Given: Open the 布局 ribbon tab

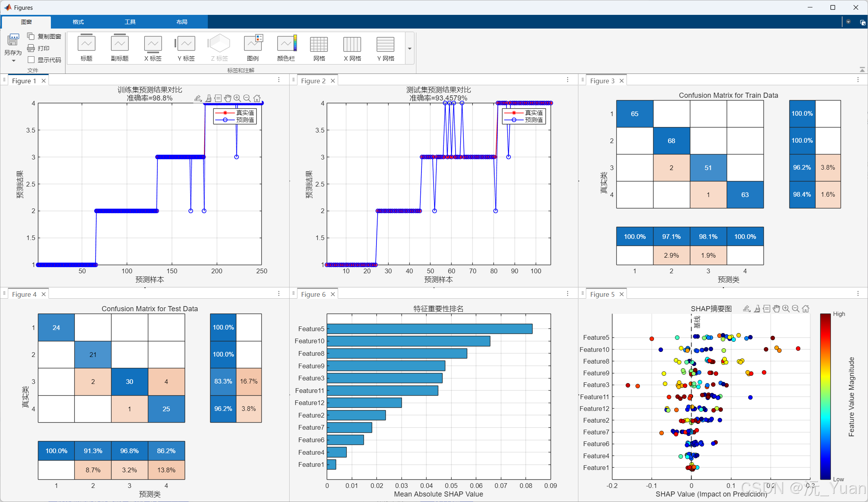Looking at the screenshot, I should tap(182, 22).
